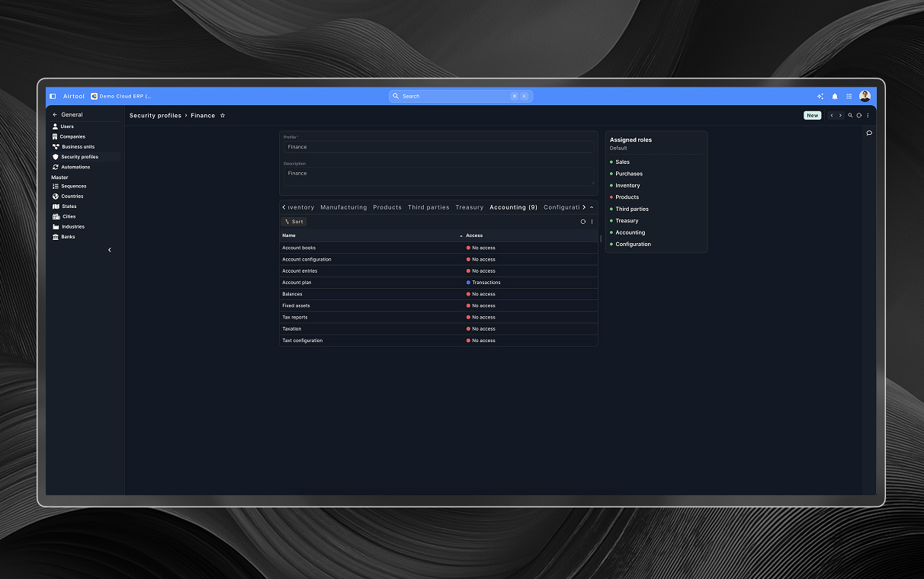Switch to the Configuration tab
The image size is (924, 579).
tap(563, 207)
